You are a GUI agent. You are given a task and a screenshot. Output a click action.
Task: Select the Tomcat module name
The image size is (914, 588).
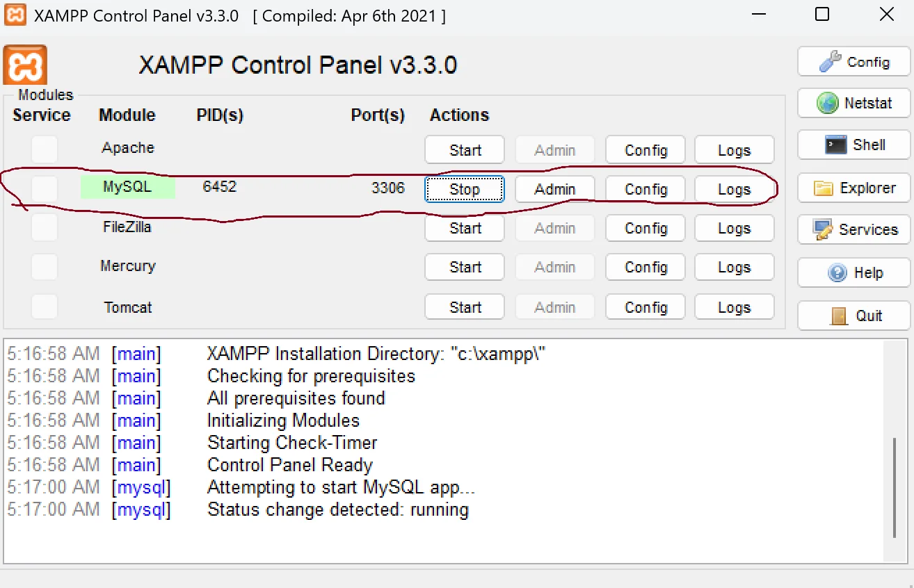[128, 307]
